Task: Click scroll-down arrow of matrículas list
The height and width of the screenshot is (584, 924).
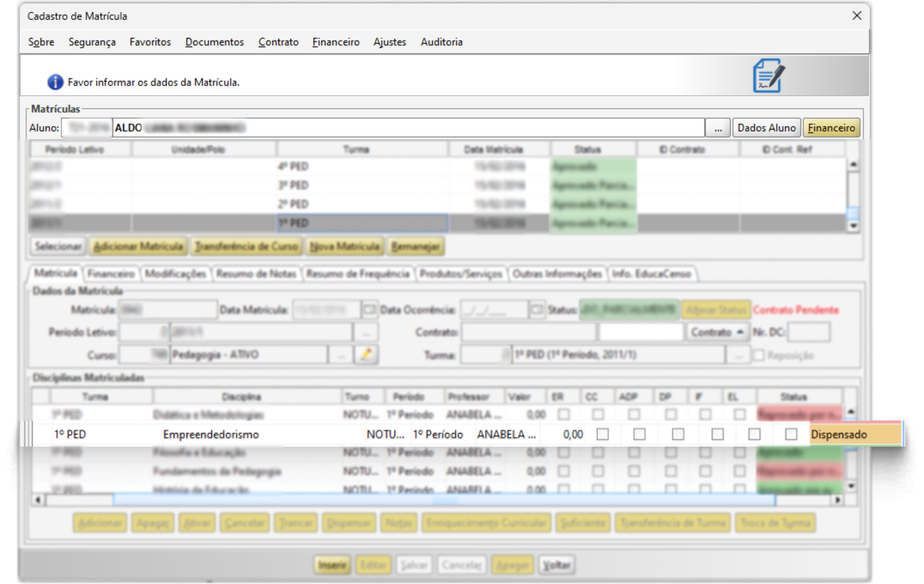Action: [853, 226]
